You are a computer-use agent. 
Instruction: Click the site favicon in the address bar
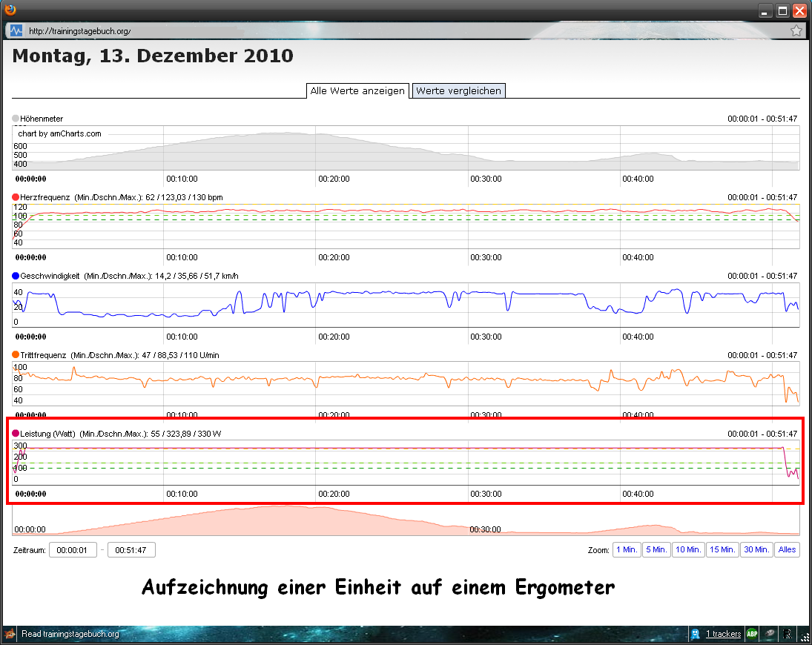(x=16, y=30)
